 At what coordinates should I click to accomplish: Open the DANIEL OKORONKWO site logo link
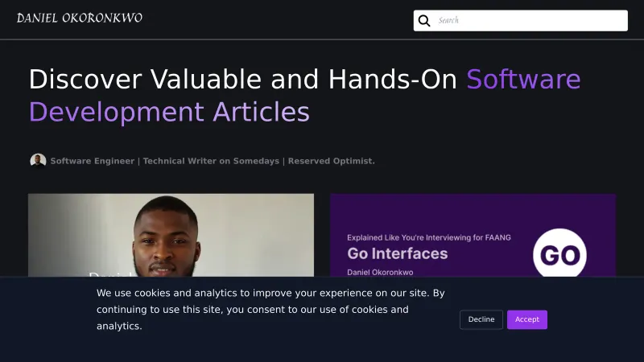point(79,18)
